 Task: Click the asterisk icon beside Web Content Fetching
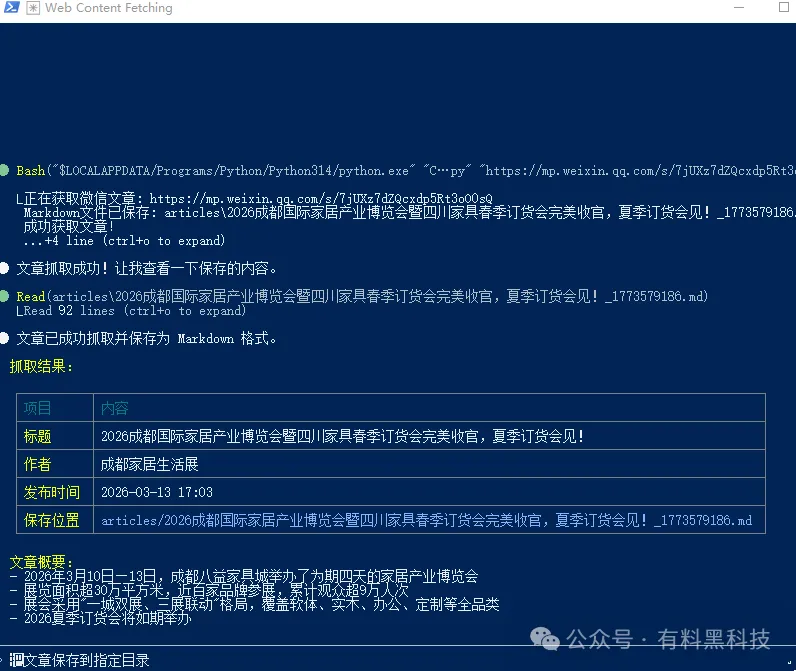(32, 8)
